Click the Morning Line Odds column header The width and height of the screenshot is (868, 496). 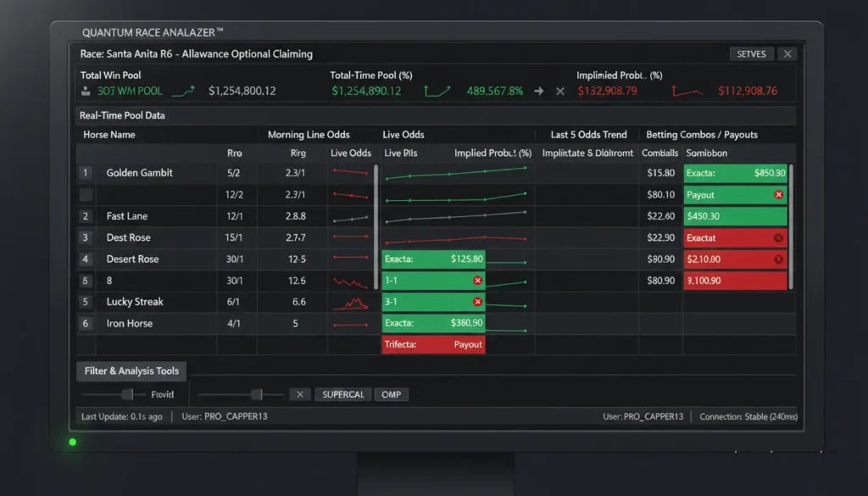(x=309, y=135)
